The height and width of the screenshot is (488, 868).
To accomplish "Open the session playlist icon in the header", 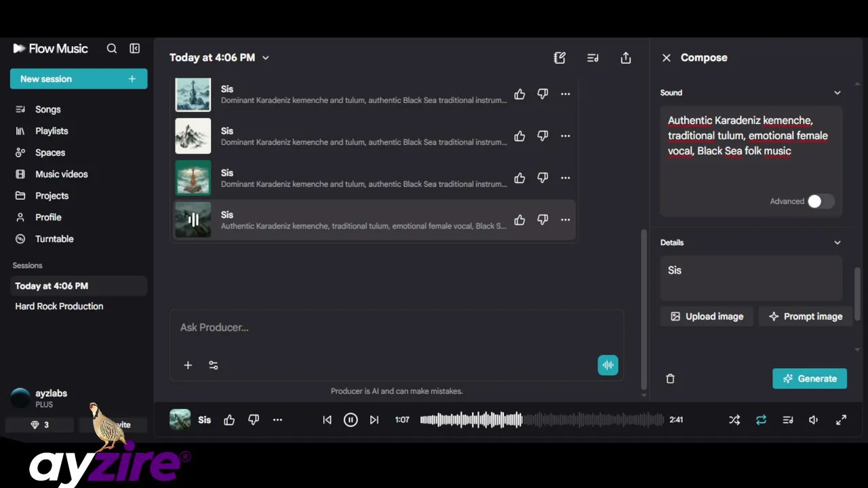I will tap(593, 58).
